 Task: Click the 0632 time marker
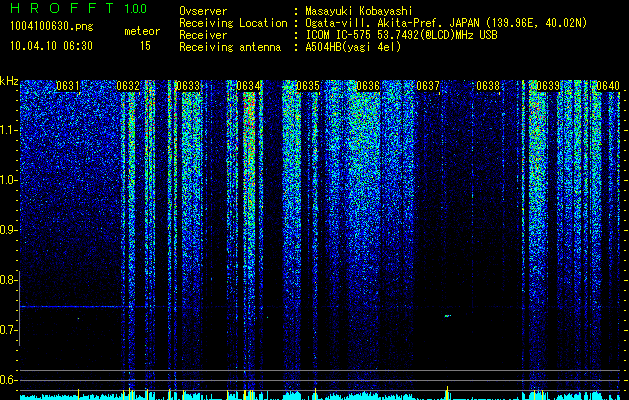click(128, 86)
